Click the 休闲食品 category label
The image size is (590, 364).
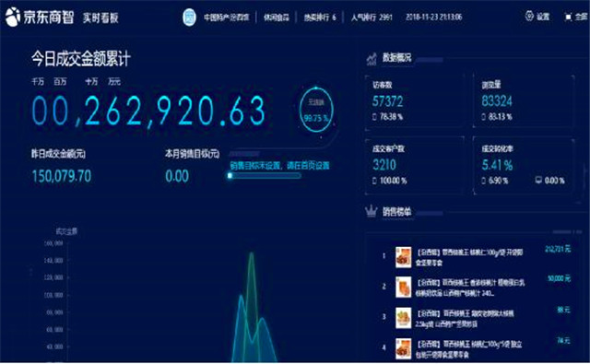[x=277, y=18]
